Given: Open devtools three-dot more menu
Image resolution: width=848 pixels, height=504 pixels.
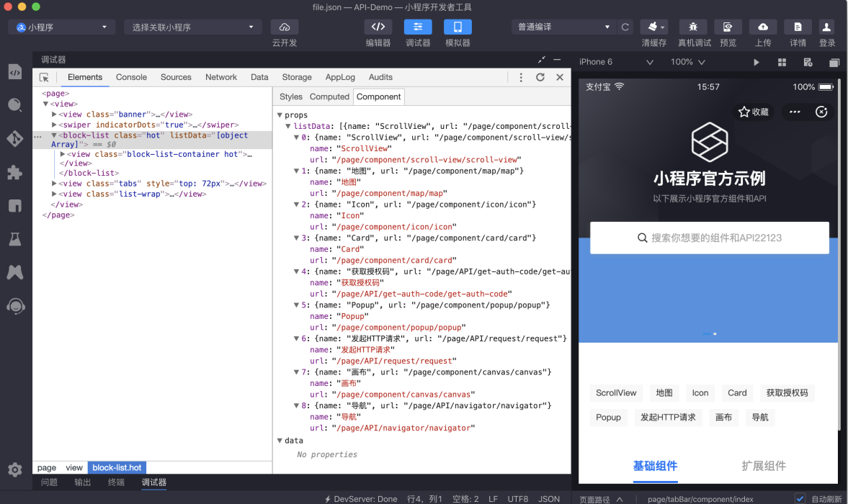Looking at the screenshot, I should point(521,77).
